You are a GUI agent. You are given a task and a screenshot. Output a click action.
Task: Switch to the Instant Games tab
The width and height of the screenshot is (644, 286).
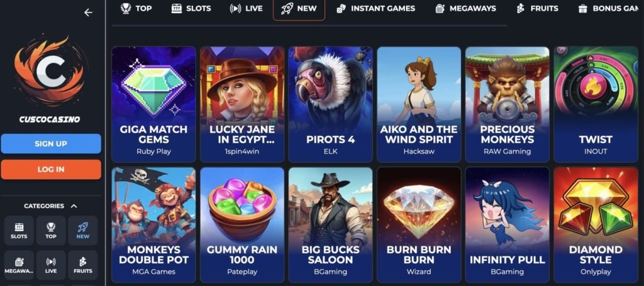375,8
